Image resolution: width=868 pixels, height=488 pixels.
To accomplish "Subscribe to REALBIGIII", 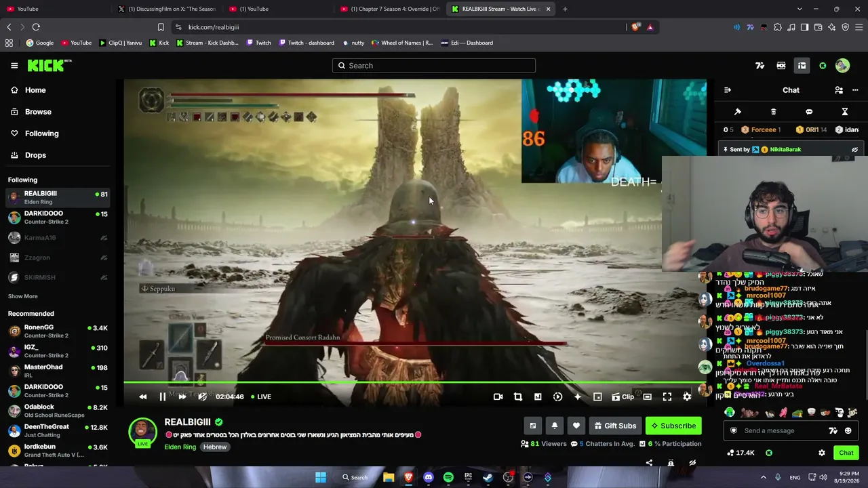I will (x=673, y=426).
